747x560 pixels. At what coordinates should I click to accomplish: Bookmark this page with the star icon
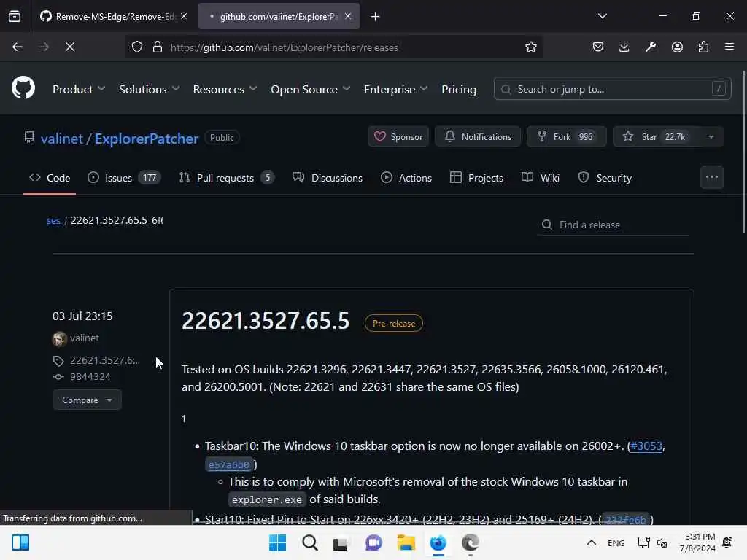(x=531, y=47)
